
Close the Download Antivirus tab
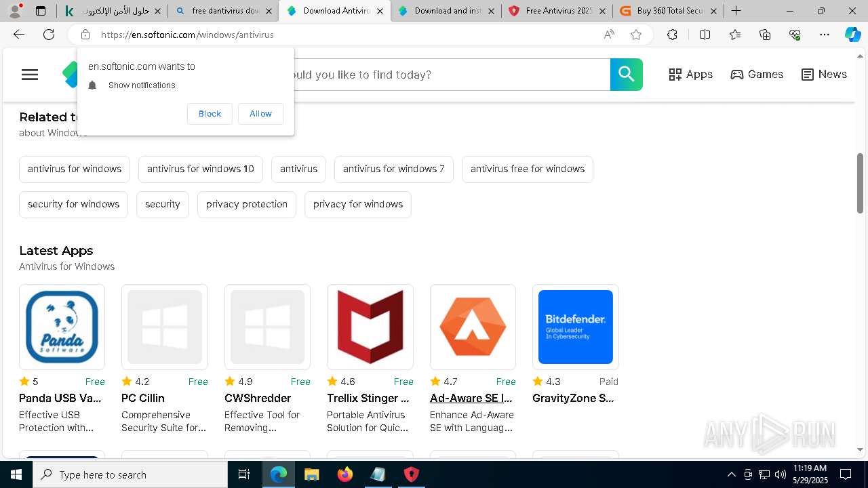pyautogui.click(x=380, y=11)
